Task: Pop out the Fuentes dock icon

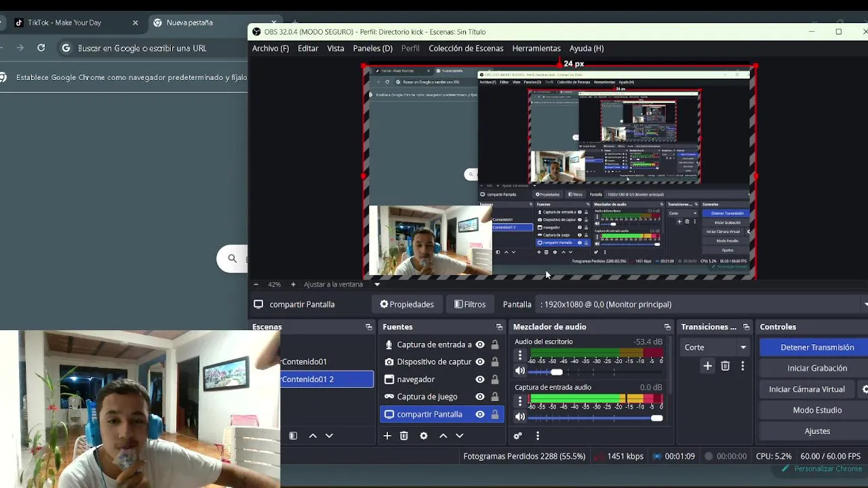Action: coord(500,327)
